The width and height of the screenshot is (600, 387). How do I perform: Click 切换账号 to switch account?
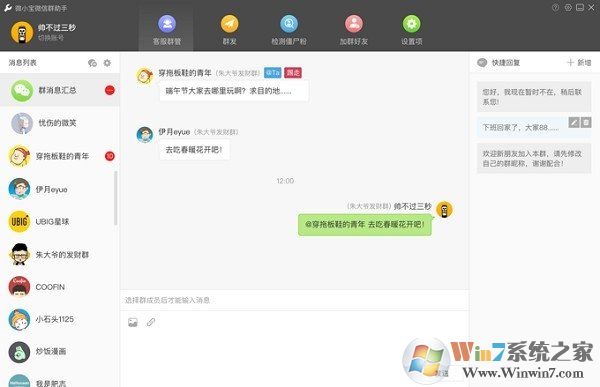coord(51,38)
